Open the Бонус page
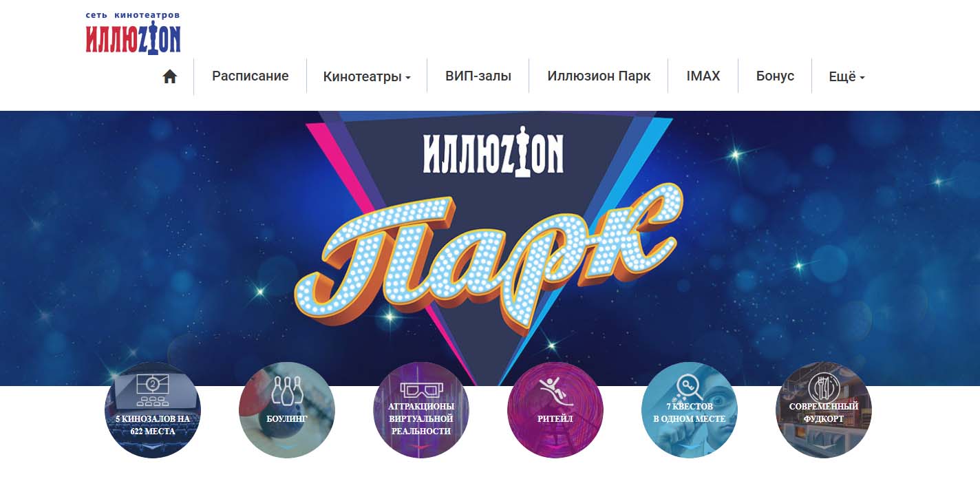The image size is (980, 490). [x=775, y=76]
